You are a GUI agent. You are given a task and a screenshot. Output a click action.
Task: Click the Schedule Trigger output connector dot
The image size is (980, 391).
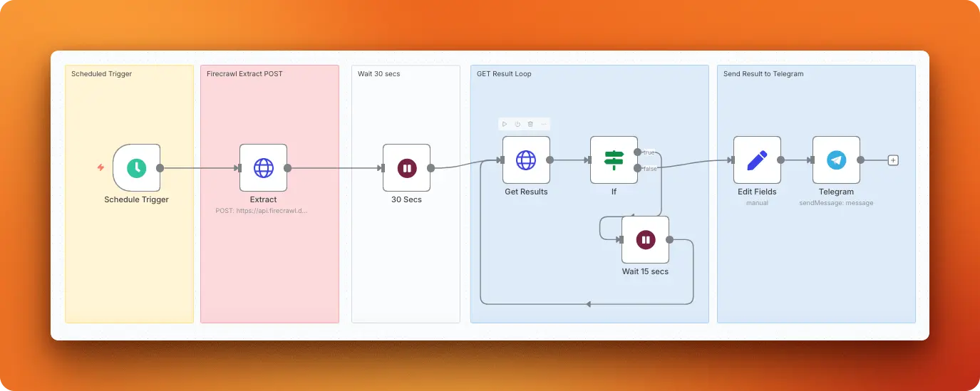click(x=160, y=168)
